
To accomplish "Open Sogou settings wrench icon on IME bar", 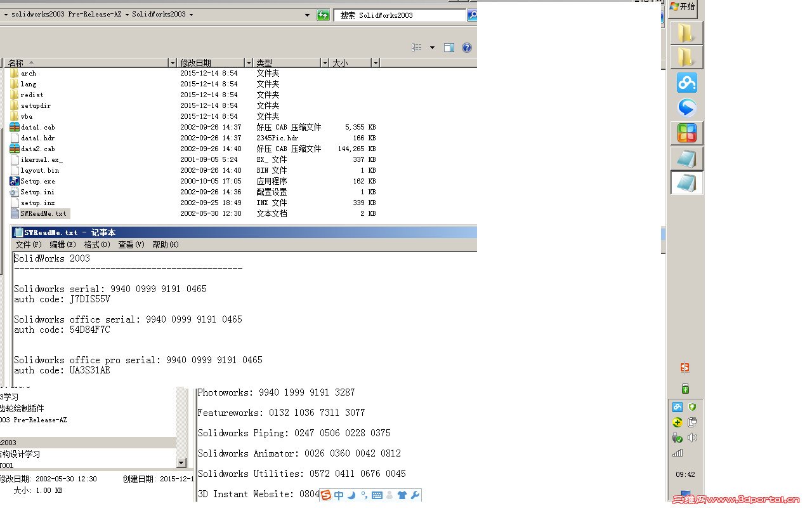I will [x=416, y=495].
